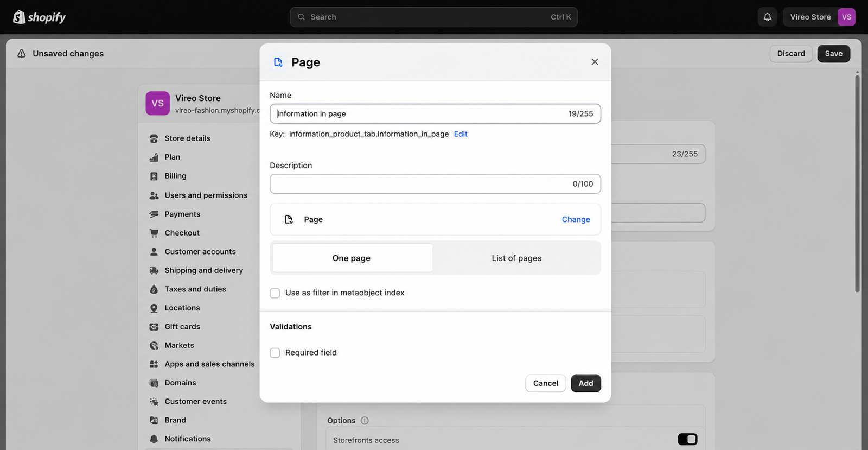Click the key text information_product_tab.information_in_page
Image resolution: width=868 pixels, height=450 pixels.
pyautogui.click(x=369, y=134)
